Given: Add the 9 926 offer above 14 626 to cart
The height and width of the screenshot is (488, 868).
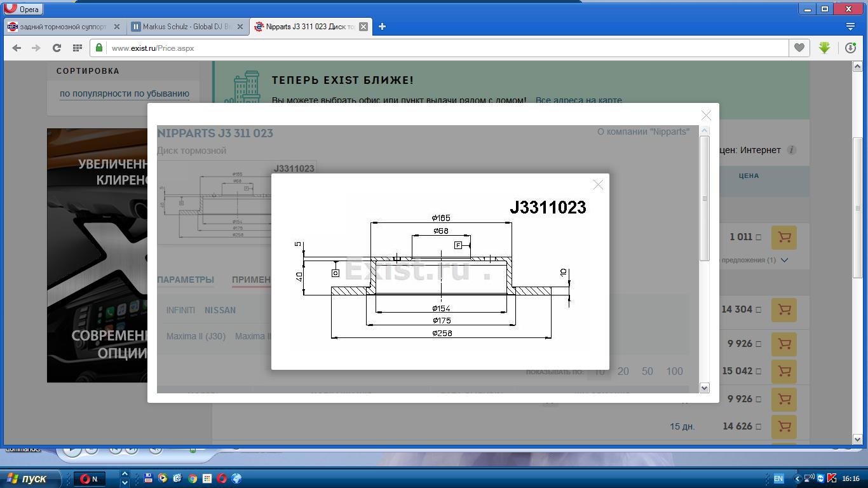Looking at the screenshot, I should tap(784, 399).
